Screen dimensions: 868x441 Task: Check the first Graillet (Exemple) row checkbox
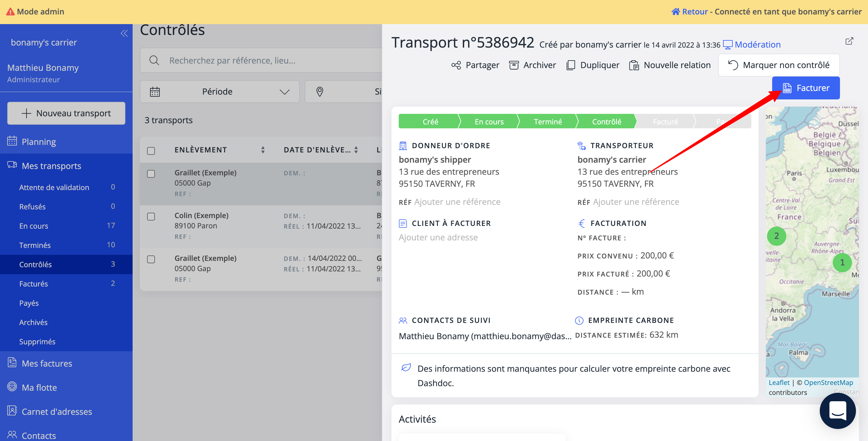coord(151,174)
